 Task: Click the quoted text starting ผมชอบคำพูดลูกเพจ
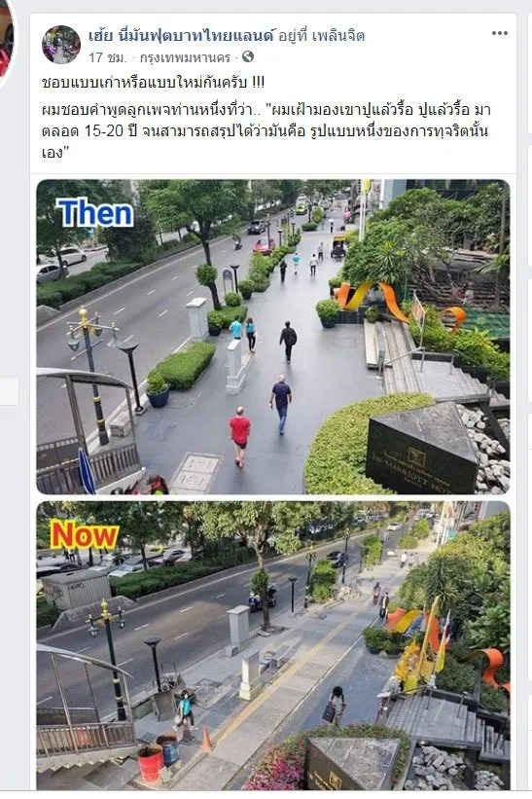click(266, 131)
